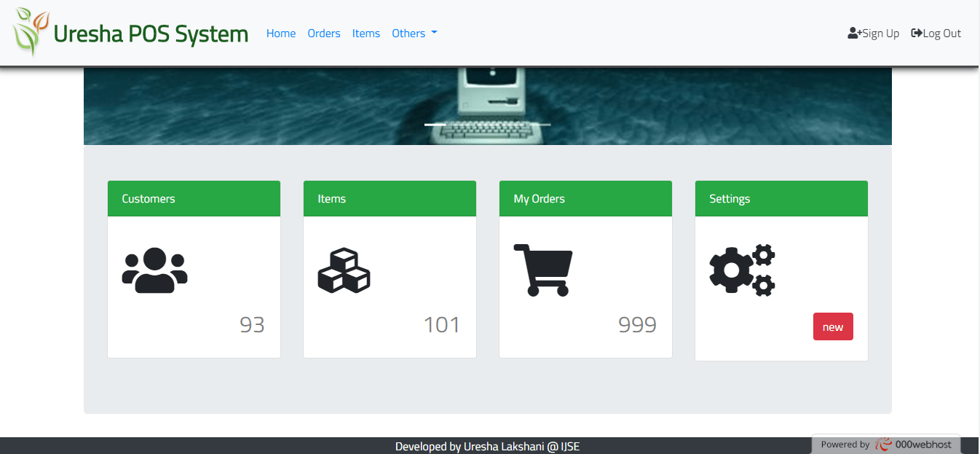The image size is (980, 454).
Task: Expand the Others dropdown menu
Action: [409, 33]
